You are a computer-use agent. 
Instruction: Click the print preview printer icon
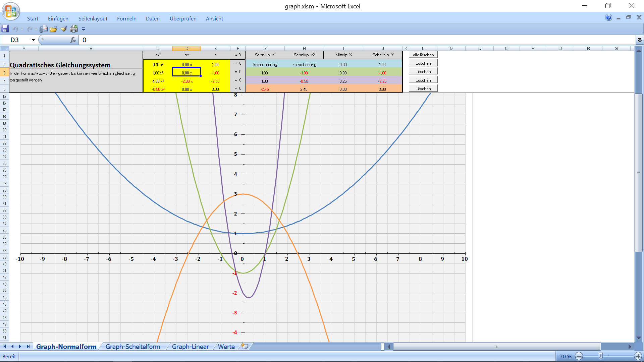click(x=74, y=29)
